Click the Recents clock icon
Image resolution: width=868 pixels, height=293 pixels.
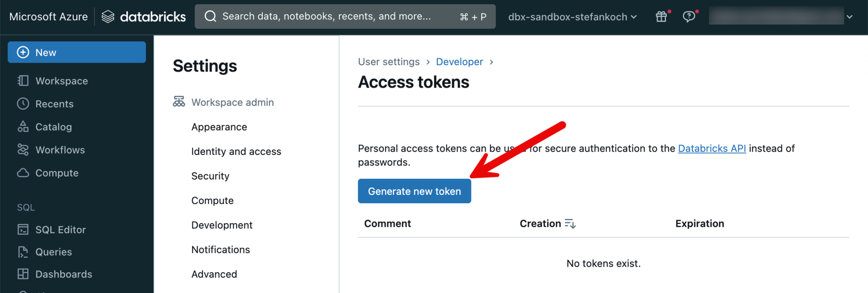tap(23, 104)
